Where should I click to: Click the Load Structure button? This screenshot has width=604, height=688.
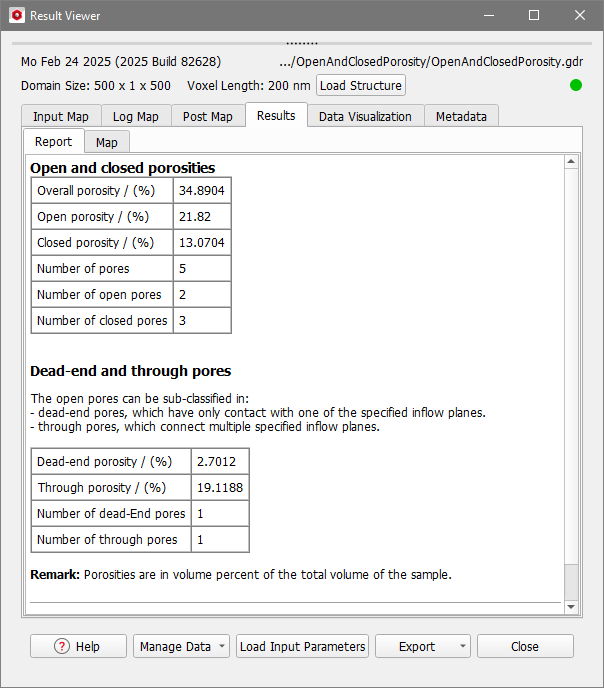pos(361,85)
